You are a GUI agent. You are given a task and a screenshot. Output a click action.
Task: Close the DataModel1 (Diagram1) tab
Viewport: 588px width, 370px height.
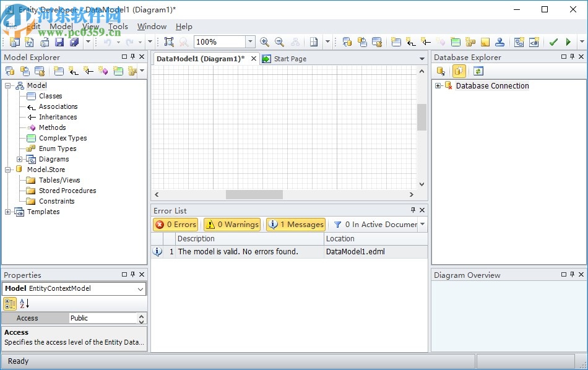[x=254, y=59]
